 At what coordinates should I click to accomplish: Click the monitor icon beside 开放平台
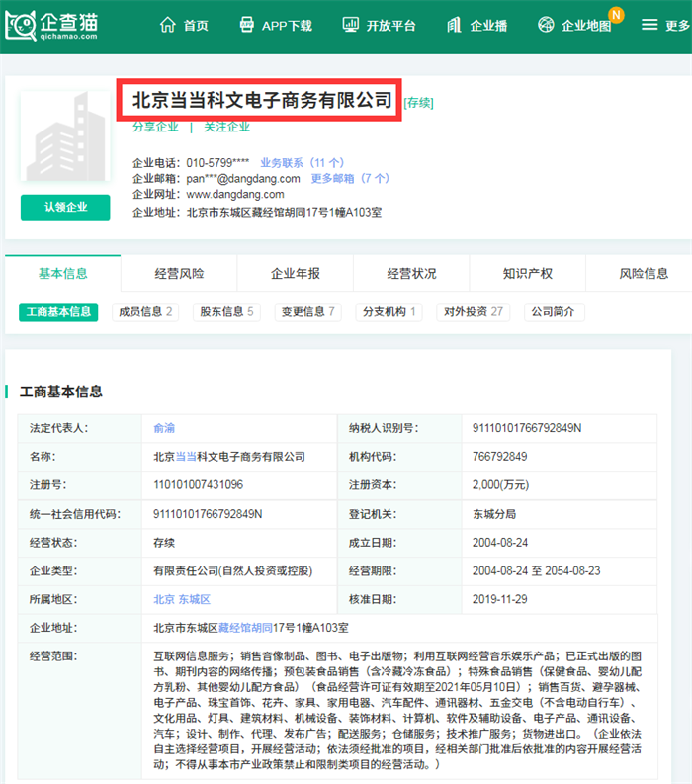(351, 25)
